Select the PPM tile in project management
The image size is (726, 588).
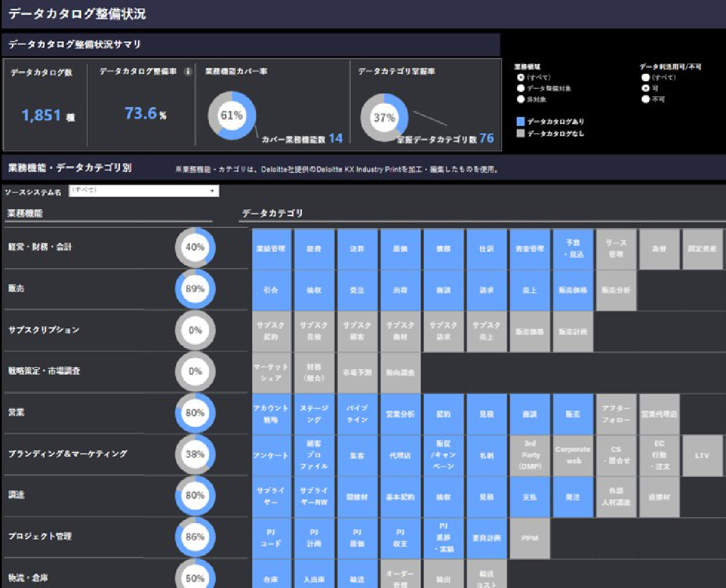click(529, 538)
